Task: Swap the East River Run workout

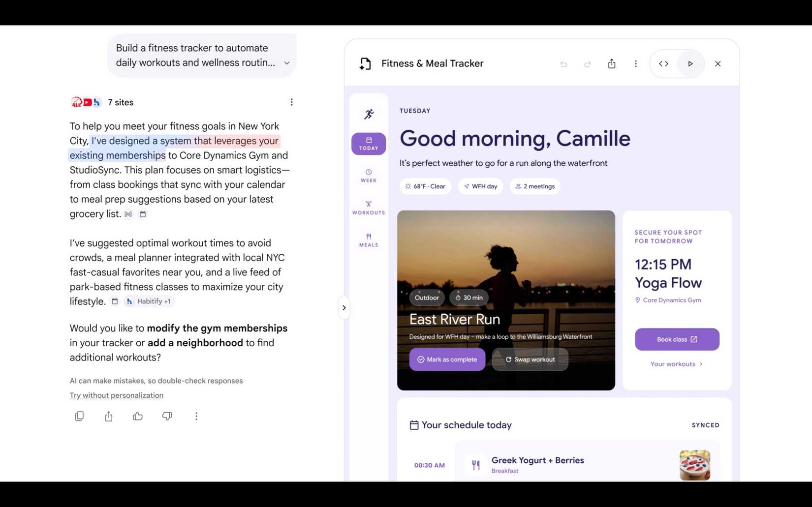Action: [530, 359]
